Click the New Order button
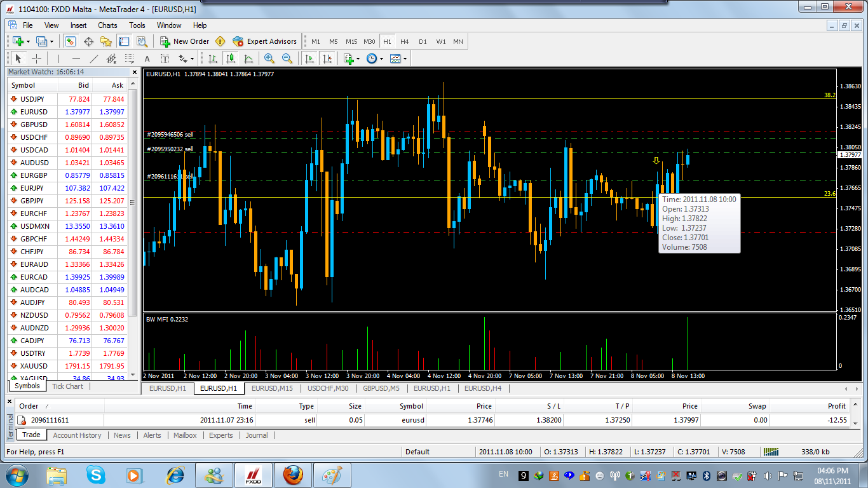 pos(184,41)
